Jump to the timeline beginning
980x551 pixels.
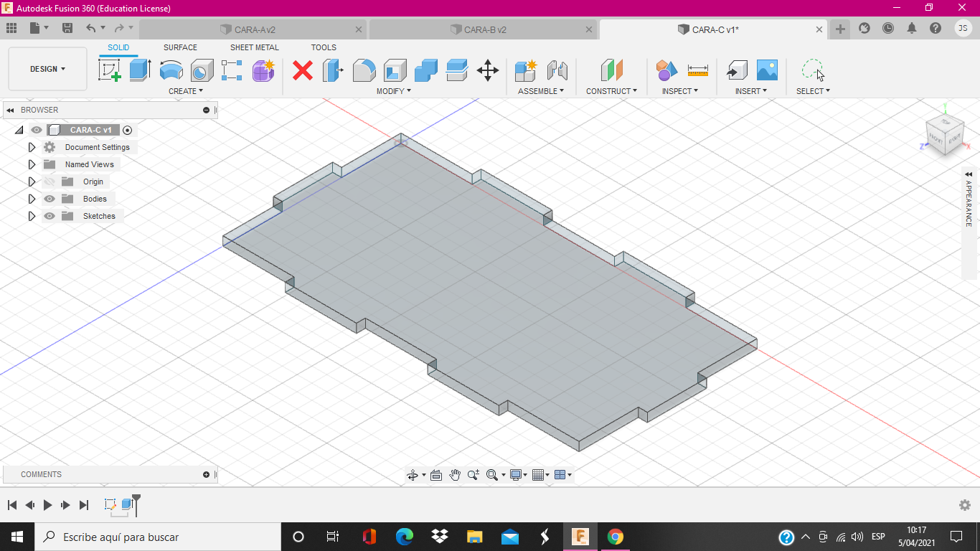[x=12, y=505]
